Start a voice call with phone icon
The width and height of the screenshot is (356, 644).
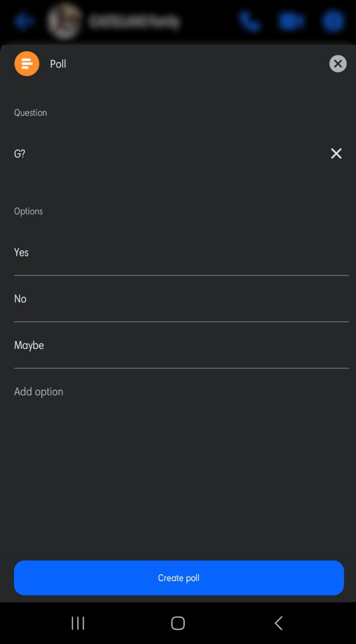click(250, 22)
